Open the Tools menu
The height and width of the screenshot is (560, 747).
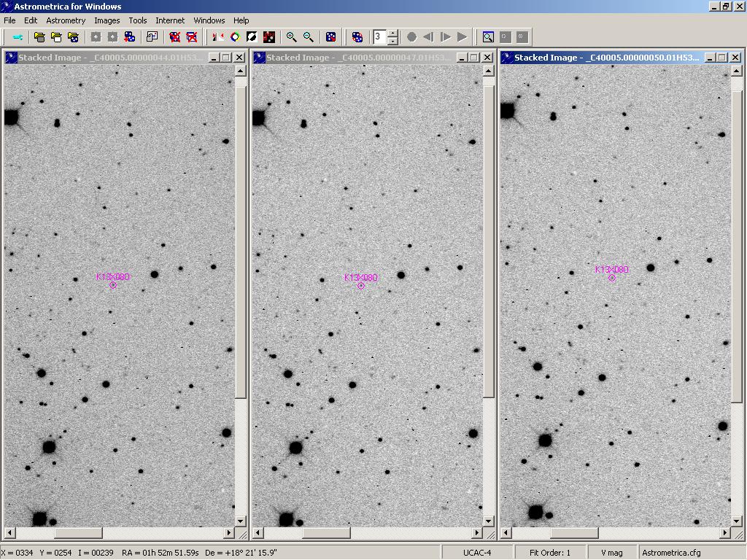click(138, 20)
